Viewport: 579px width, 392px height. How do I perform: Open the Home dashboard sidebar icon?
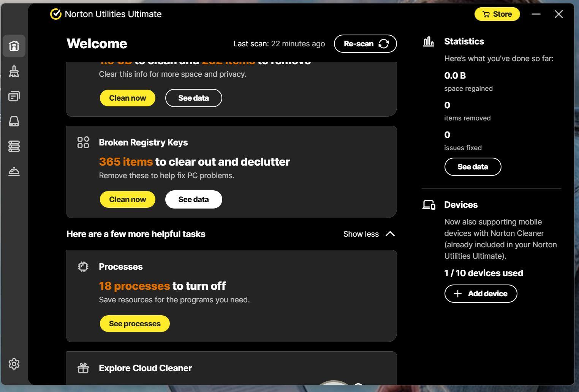point(14,46)
